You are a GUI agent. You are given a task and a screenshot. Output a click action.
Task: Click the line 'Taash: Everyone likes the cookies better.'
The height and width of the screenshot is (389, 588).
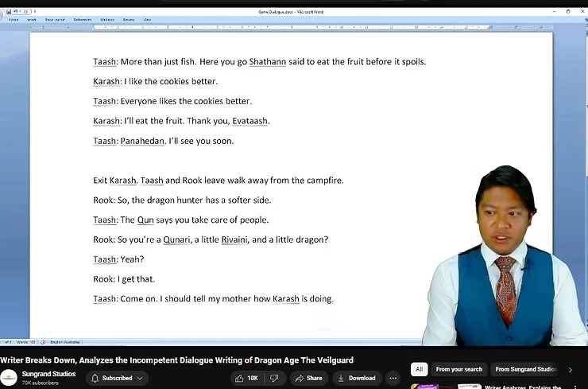coord(172,101)
